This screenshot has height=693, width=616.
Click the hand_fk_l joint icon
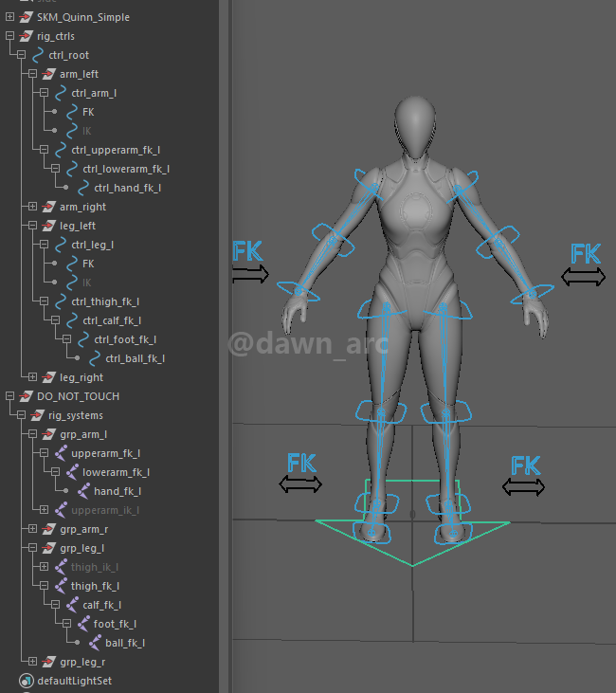(83, 491)
